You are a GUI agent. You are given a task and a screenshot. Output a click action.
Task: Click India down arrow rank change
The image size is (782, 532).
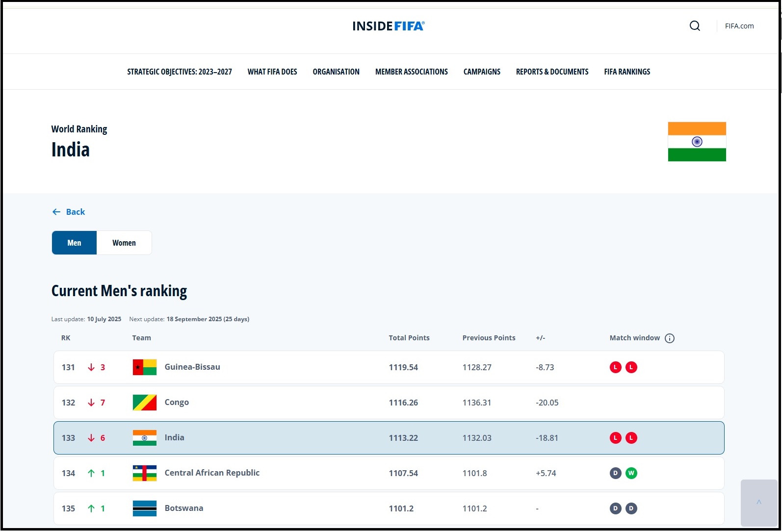pyautogui.click(x=91, y=438)
